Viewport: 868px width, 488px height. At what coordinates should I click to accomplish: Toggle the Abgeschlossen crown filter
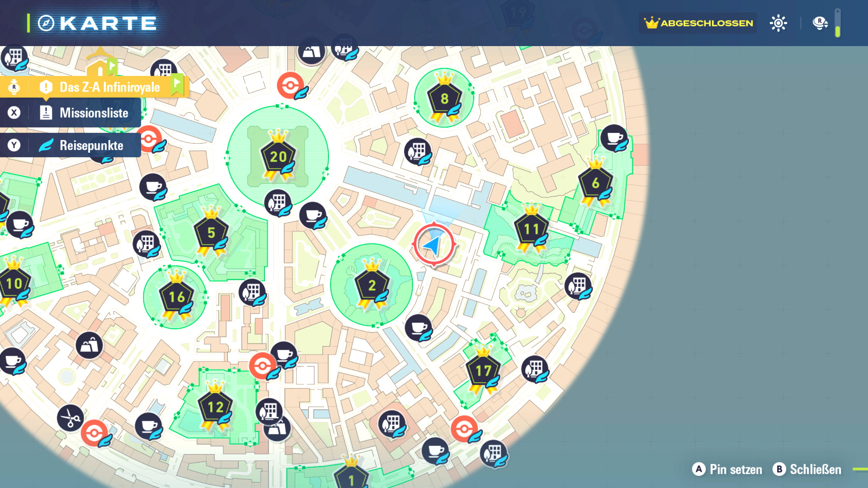pyautogui.click(x=698, y=23)
